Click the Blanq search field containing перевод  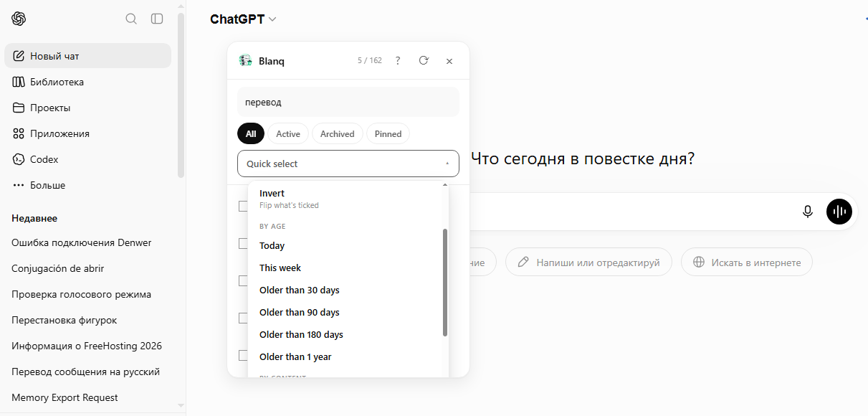click(x=348, y=102)
